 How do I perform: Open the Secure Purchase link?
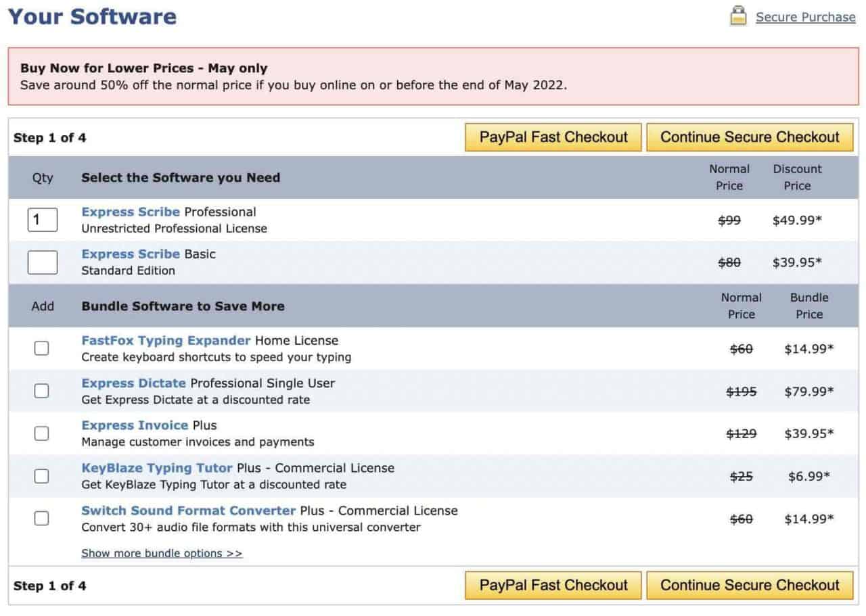coord(805,17)
